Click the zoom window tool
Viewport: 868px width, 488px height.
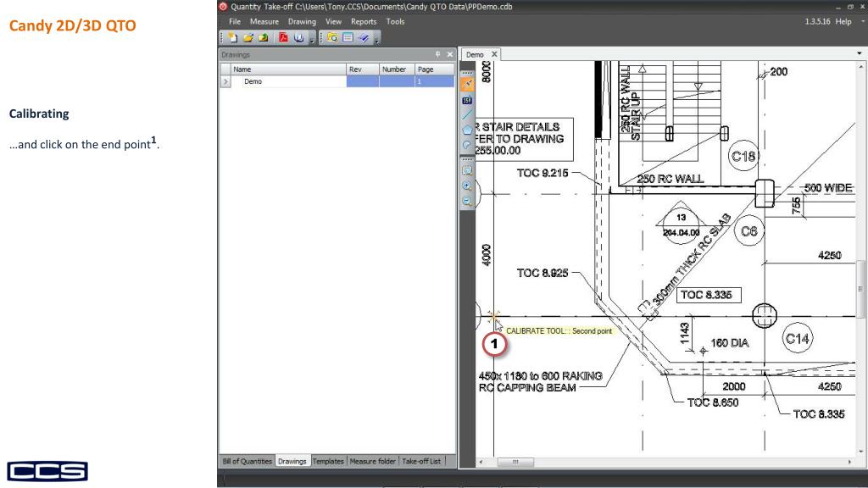tap(467, 171)
